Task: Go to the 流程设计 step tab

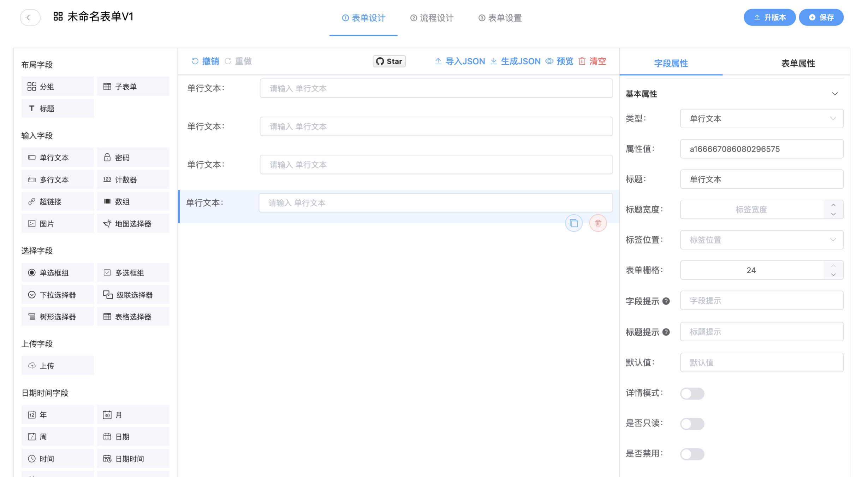Action: click(x=432, y=18)
